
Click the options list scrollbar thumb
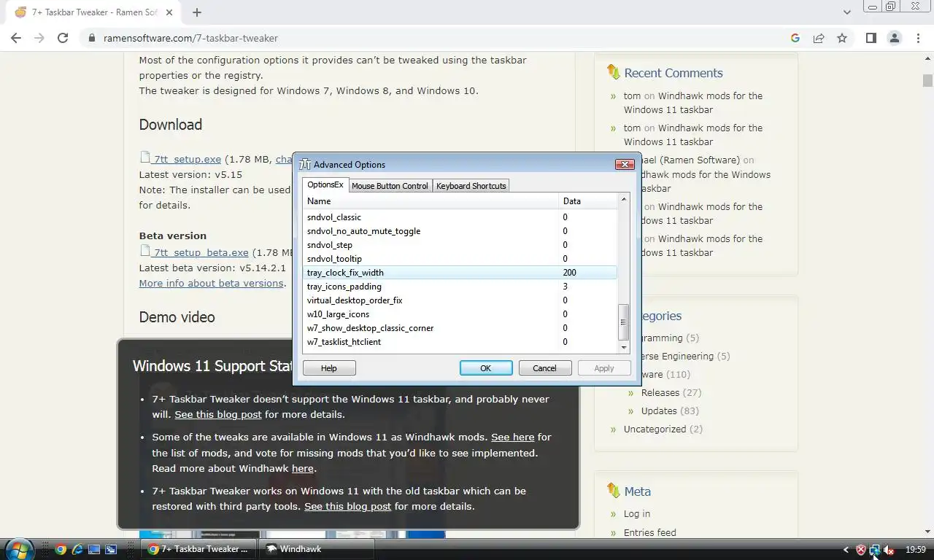point(624,322)
